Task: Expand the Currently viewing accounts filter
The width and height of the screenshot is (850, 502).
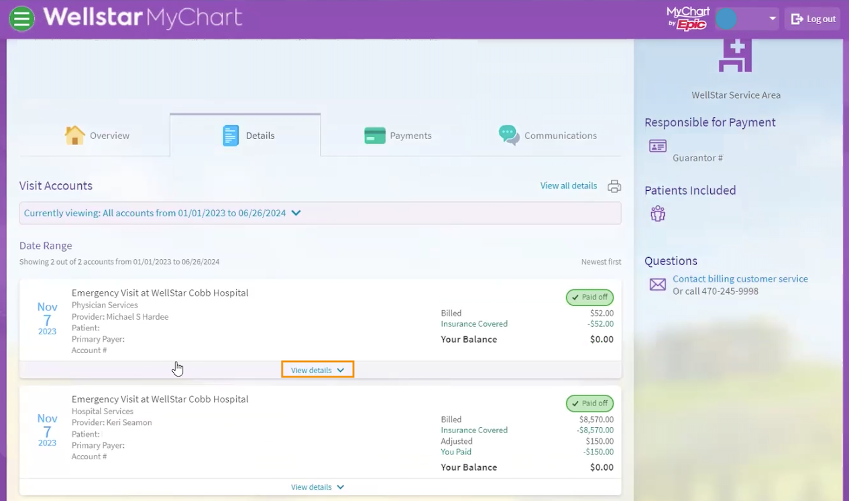Action: [320, 213]
